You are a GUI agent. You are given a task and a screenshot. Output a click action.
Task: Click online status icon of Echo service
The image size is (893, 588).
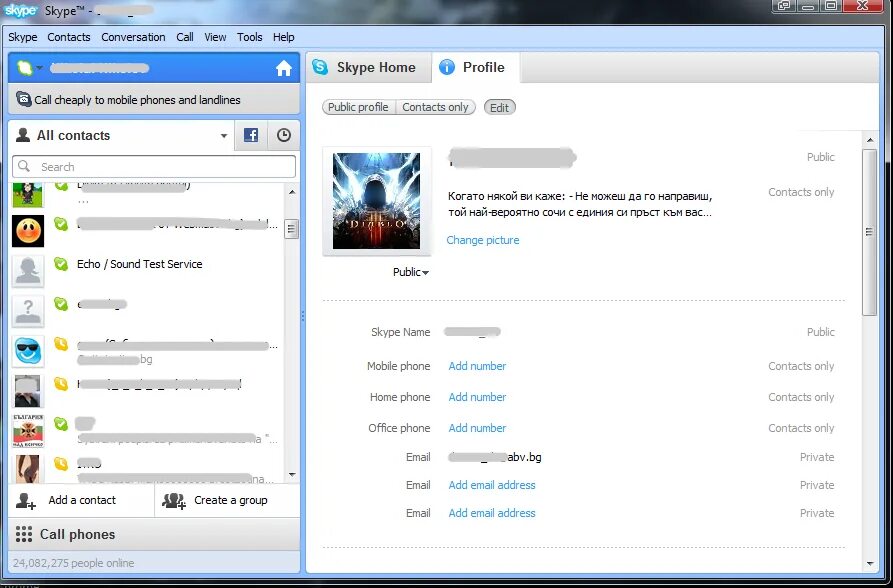61,264
